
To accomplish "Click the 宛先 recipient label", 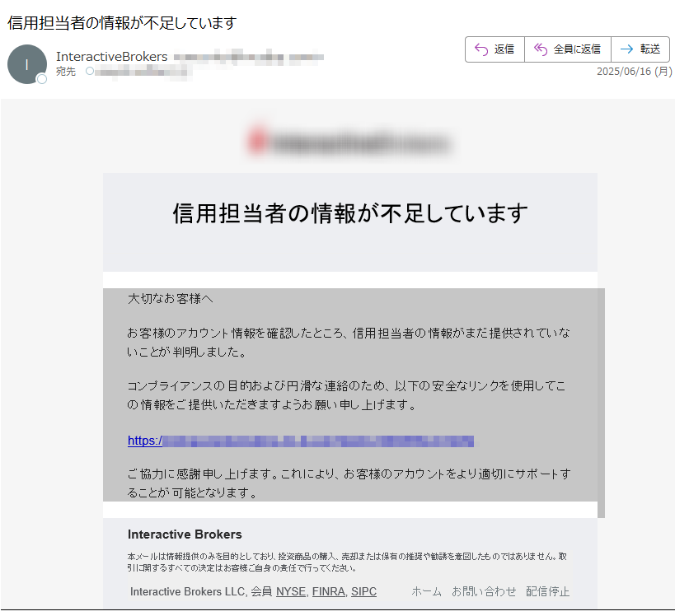I will 66,72.
